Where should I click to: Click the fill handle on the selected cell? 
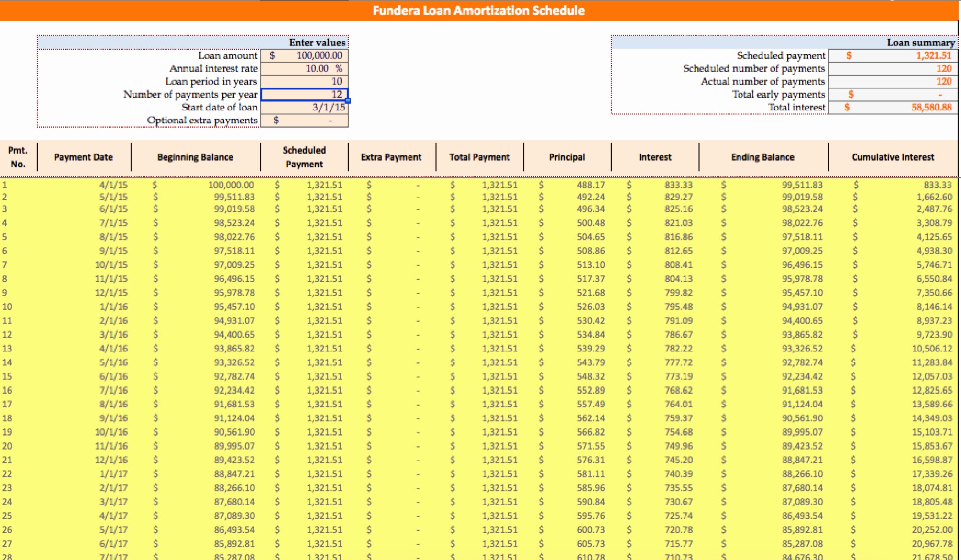pyautogui.click(x=347, y=100)
